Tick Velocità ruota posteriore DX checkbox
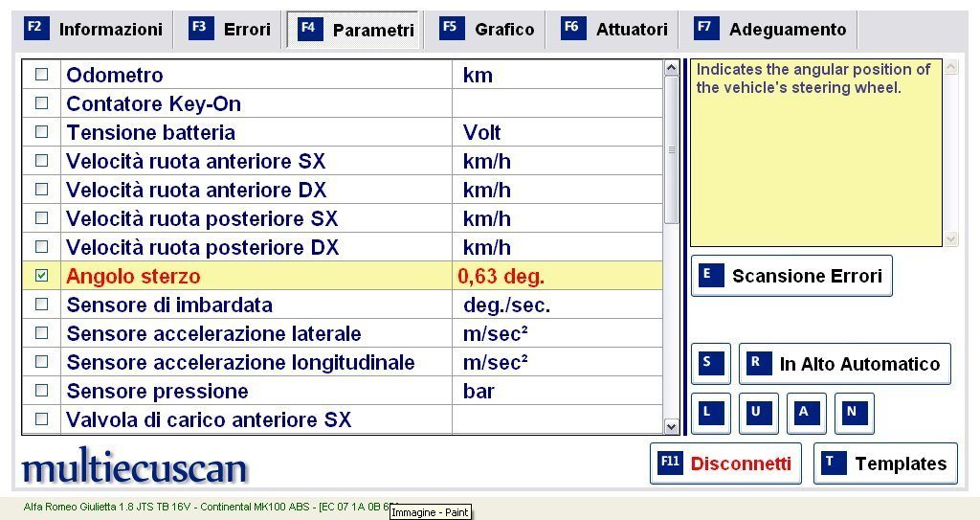Viewport: 980px width, 520px height. click(42, 247)
